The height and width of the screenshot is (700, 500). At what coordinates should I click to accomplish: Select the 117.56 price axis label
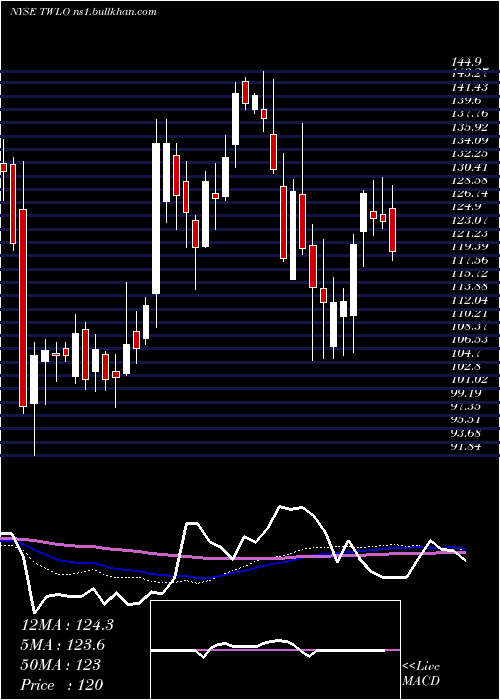[x=470, y=260]
